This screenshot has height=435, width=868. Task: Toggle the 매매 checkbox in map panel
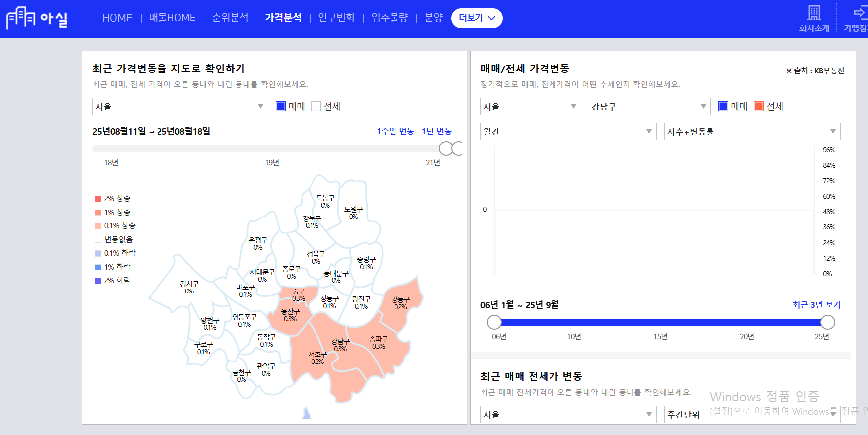(x=281, y=106)
